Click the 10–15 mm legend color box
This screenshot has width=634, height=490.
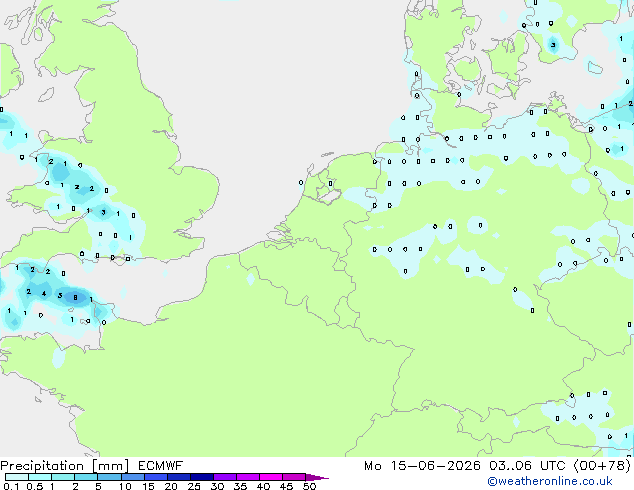point(133,477)
